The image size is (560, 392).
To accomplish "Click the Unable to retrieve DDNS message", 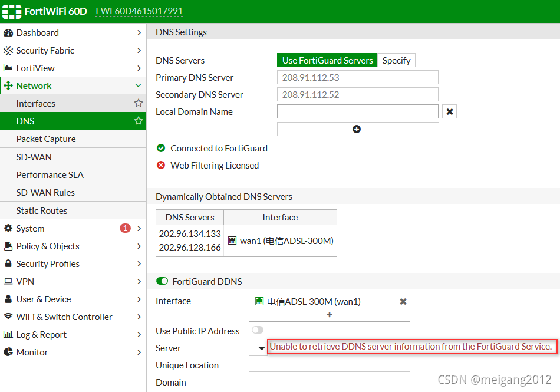I will click(x=411, y=346).
